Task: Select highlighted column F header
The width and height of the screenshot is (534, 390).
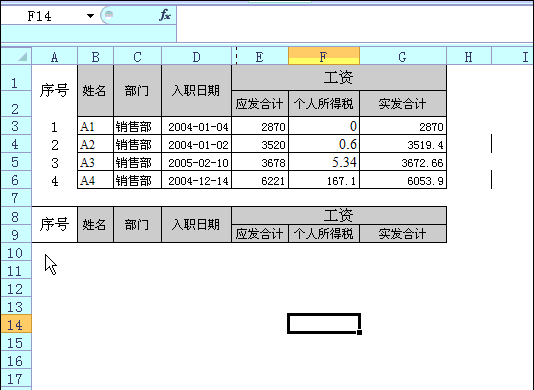Action: 324,56
